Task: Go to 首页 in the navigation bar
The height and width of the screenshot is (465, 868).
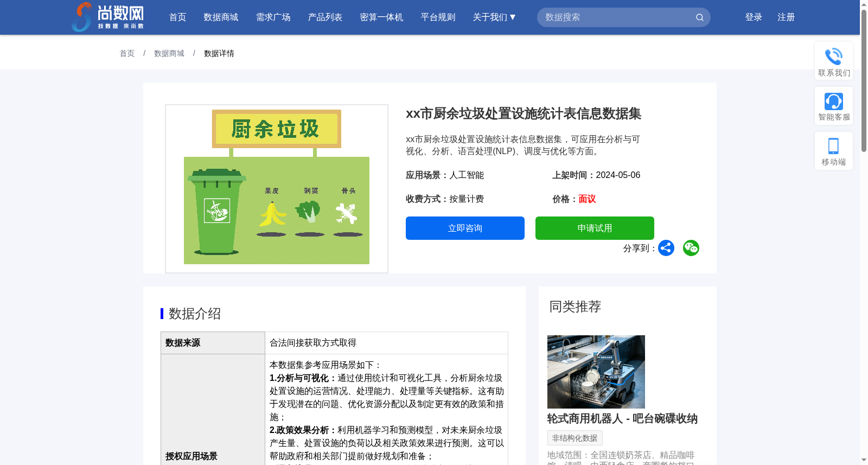Action: pos(177,17)
